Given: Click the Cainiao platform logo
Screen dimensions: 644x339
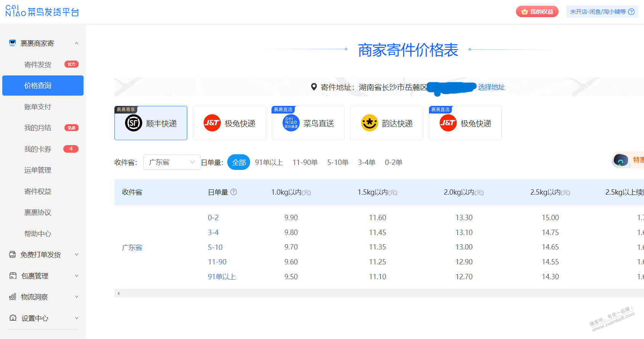Looking at the screenshot, I should pos(42,11).
